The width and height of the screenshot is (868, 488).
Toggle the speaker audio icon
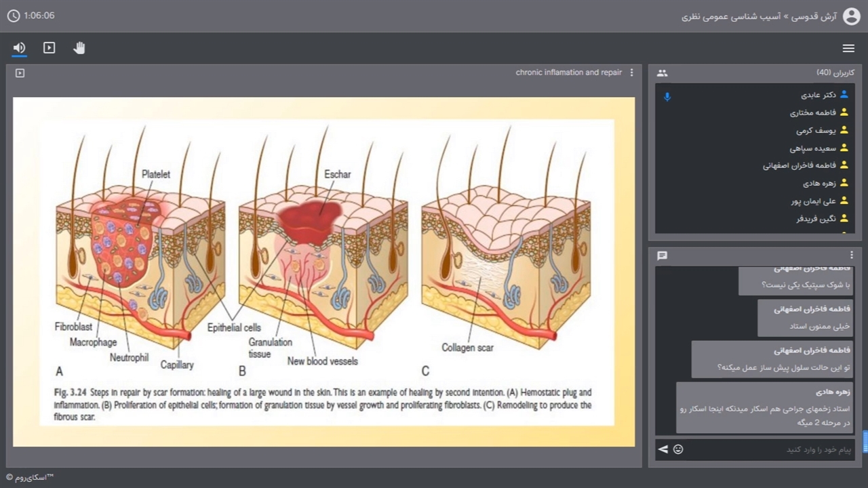coord(19,48)
